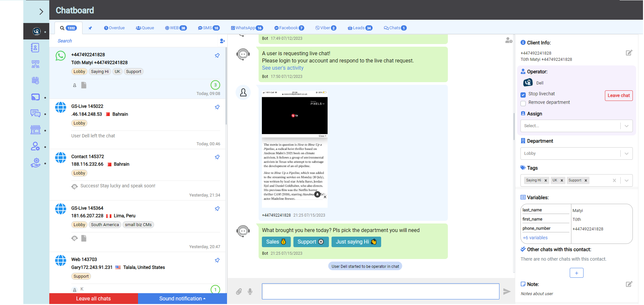Select the search tab showing 1332
This screenshot has height=305, width=644.
point(68,28)
